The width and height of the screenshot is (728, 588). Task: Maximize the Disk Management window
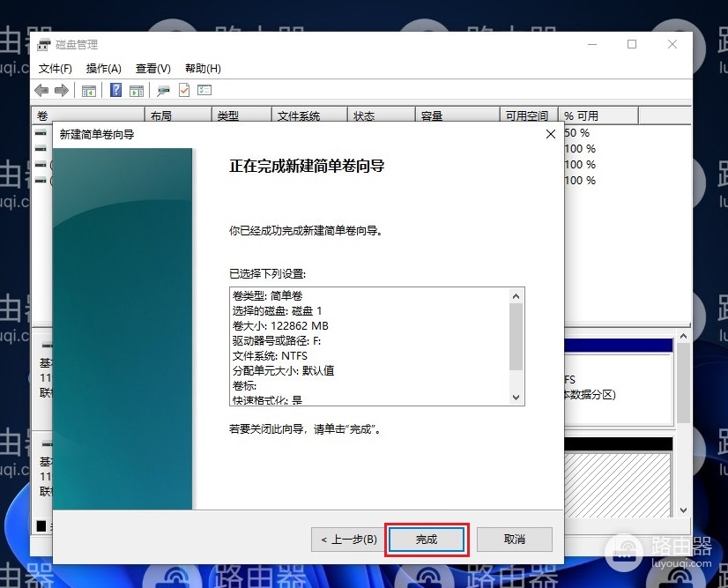[x=632, y=45]
